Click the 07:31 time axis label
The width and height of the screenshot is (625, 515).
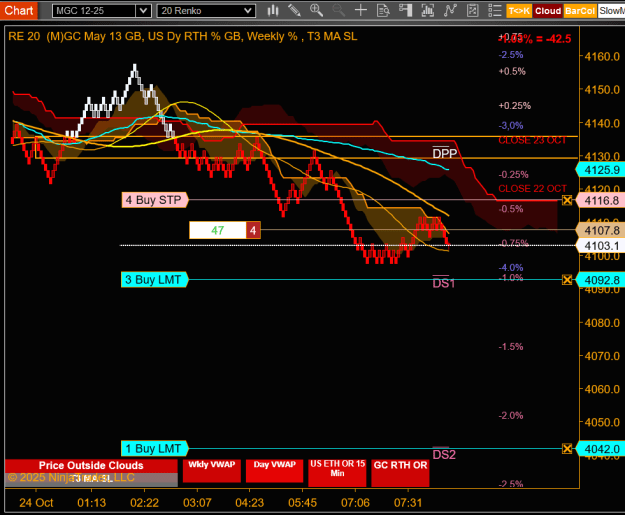pos(408,503)
